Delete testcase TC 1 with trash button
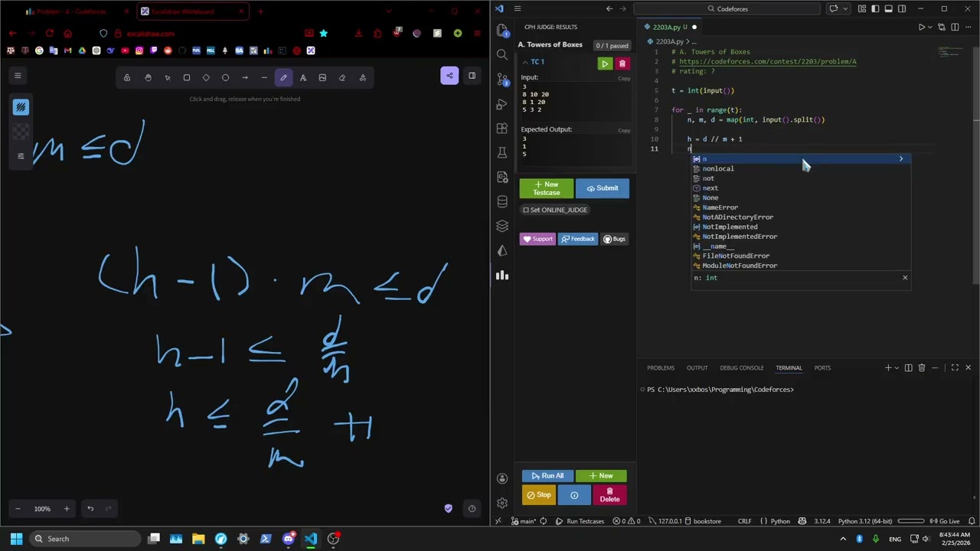 click(x=622, y=64)
